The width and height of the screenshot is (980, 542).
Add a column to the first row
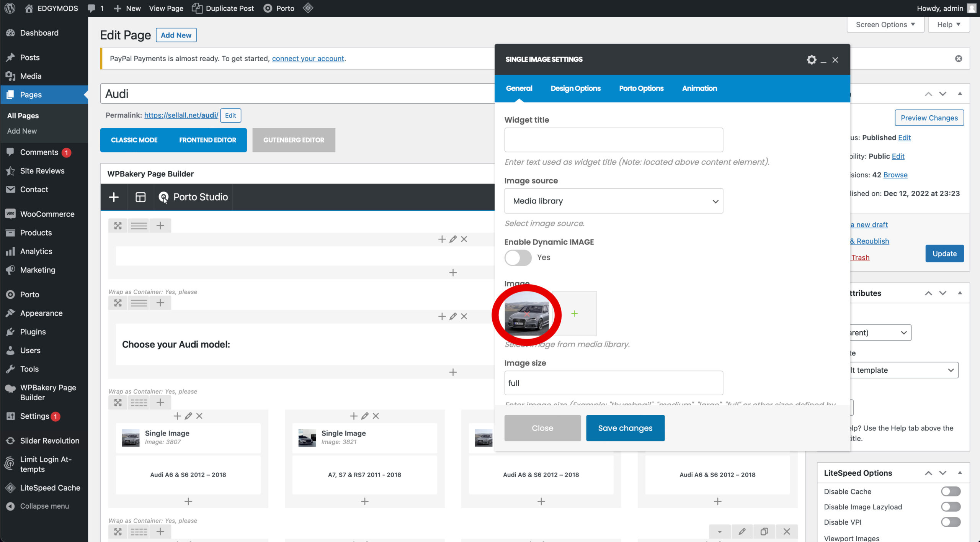click(160, 226)
